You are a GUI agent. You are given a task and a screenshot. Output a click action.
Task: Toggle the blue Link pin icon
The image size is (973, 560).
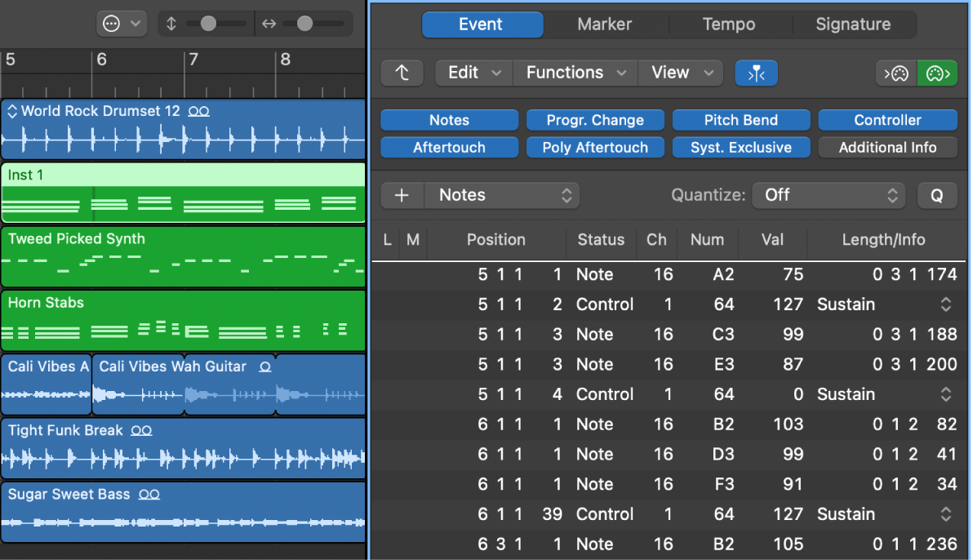pyautogui.click(x=756, y=73)
